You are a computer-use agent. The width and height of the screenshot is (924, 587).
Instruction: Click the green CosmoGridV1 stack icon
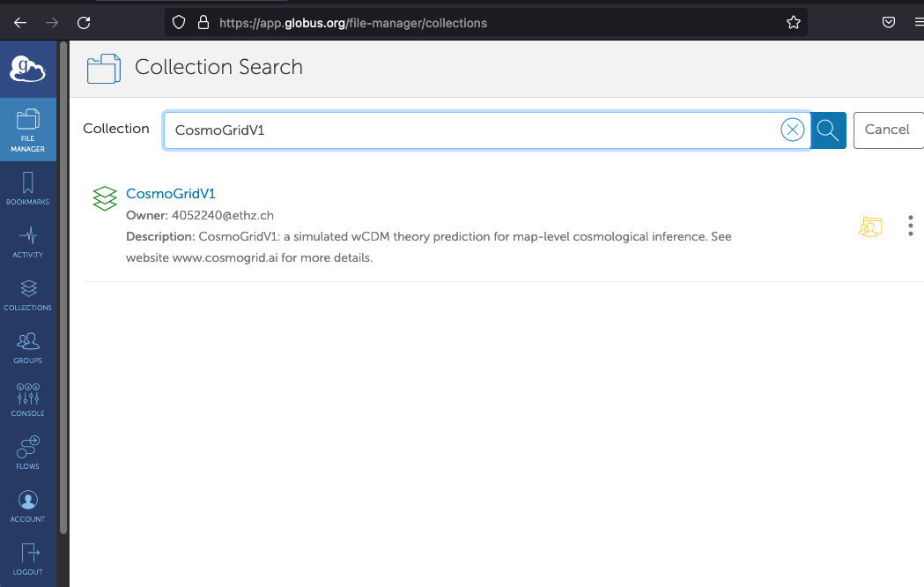105,198
